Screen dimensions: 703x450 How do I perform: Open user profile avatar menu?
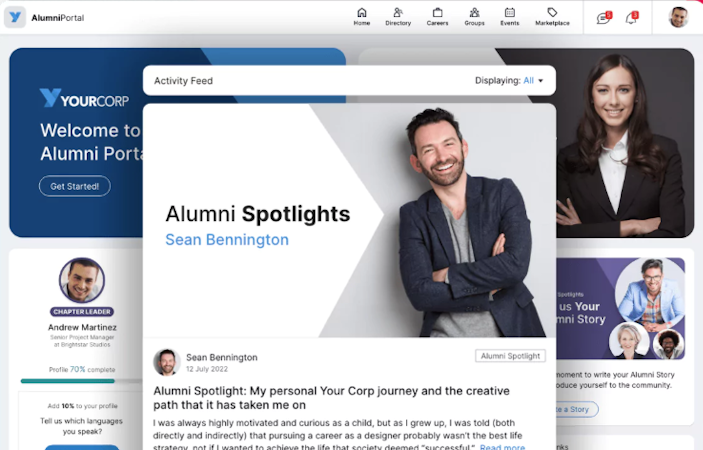[x=678, y=17]
